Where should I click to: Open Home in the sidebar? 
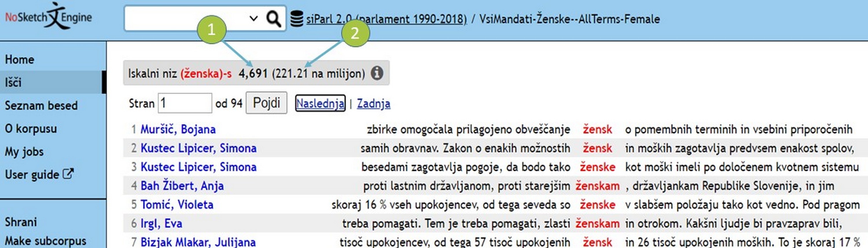click(x=20, y=60)
